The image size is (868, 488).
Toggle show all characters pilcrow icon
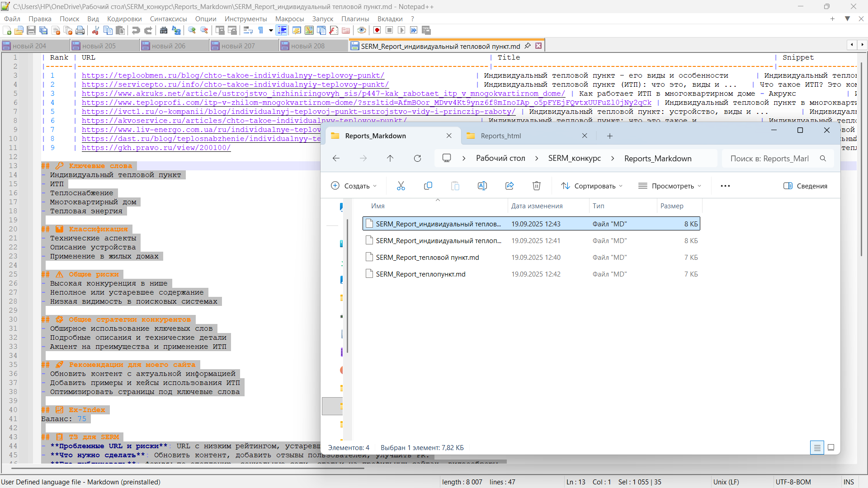tap(260, 30)
